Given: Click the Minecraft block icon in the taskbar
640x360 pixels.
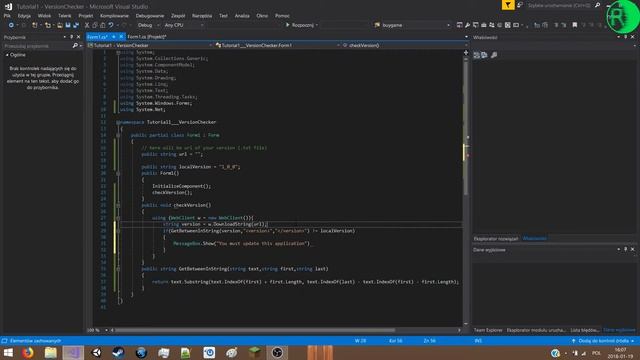Looking at the screenshot, I should click(x=255, y=353).
